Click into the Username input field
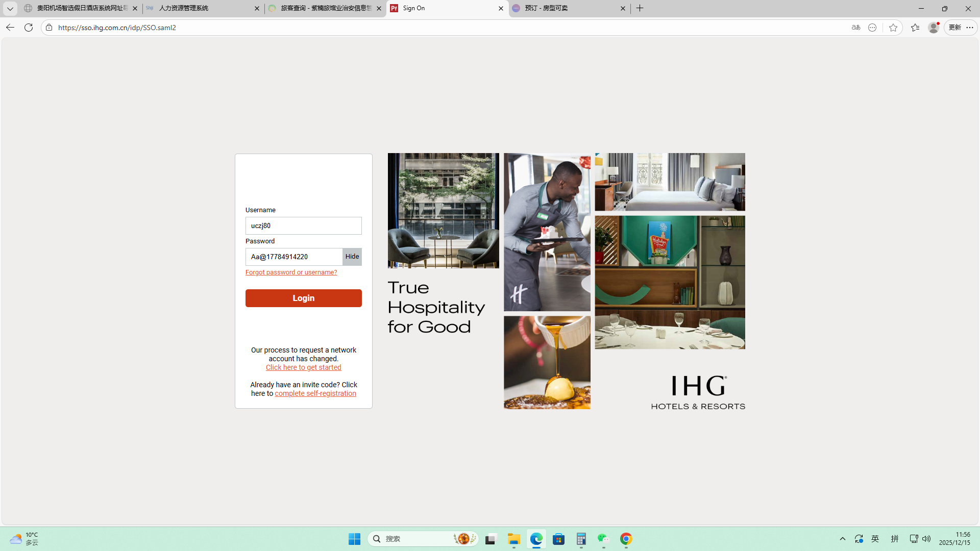 point(303,226)
